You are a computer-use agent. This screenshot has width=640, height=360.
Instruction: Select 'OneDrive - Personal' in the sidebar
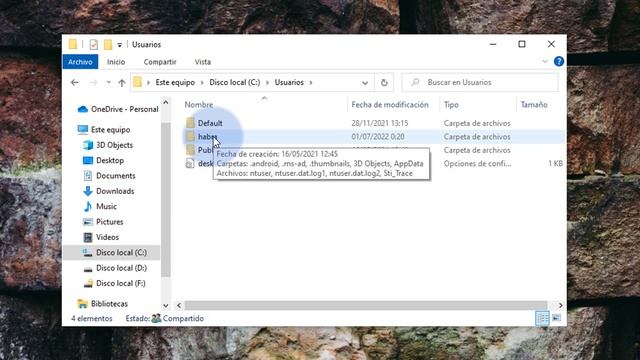124,109
